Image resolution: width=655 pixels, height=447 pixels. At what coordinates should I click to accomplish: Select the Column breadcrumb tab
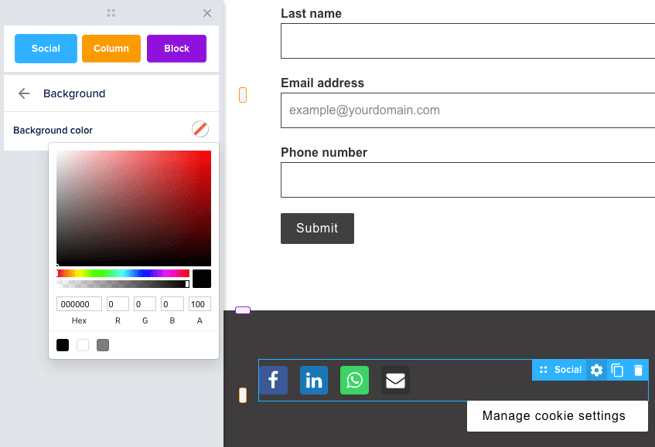111,49
